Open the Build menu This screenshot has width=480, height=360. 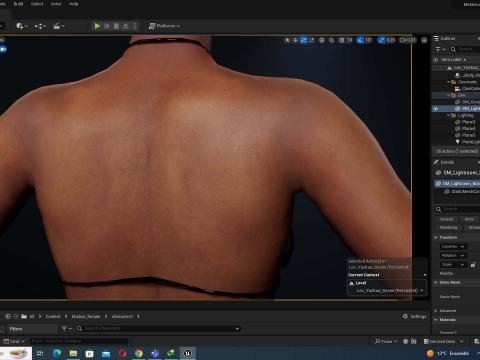pyautogui.click(x=18, y=4)
